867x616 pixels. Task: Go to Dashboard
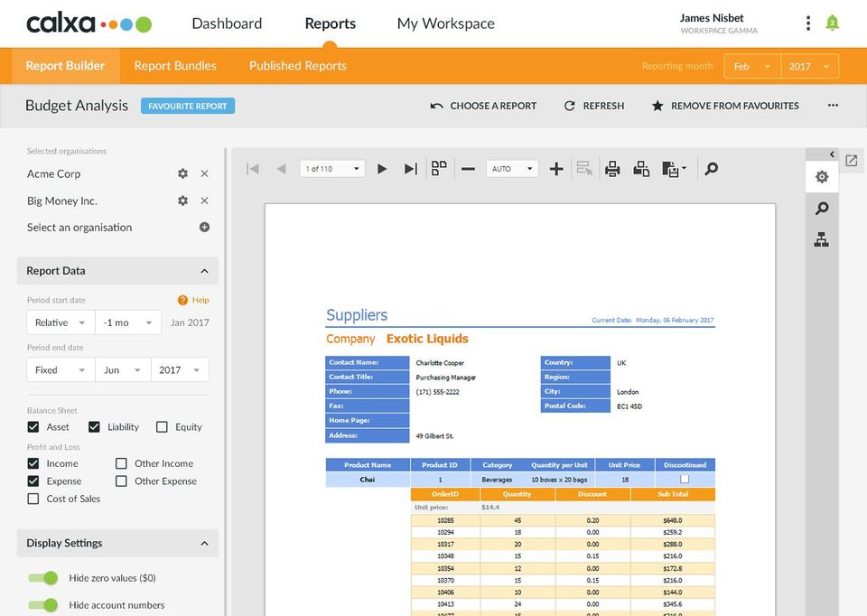(227, 23)
